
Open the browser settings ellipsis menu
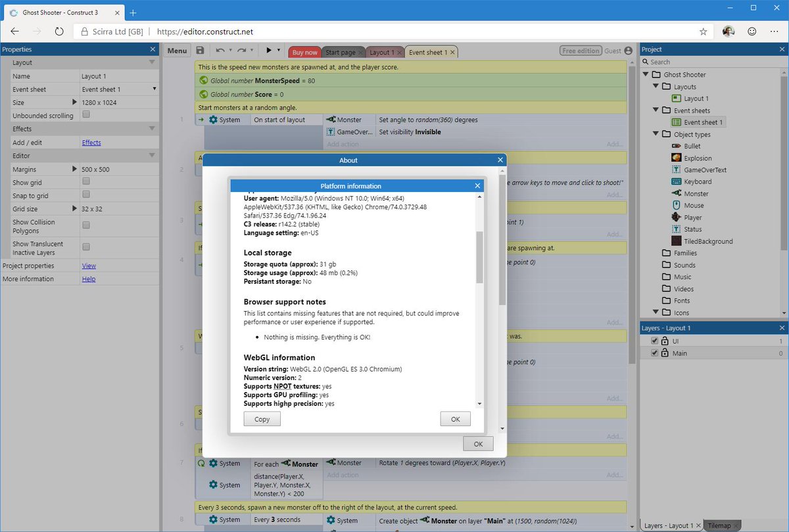pyautogui.click(x=775, y=31)
